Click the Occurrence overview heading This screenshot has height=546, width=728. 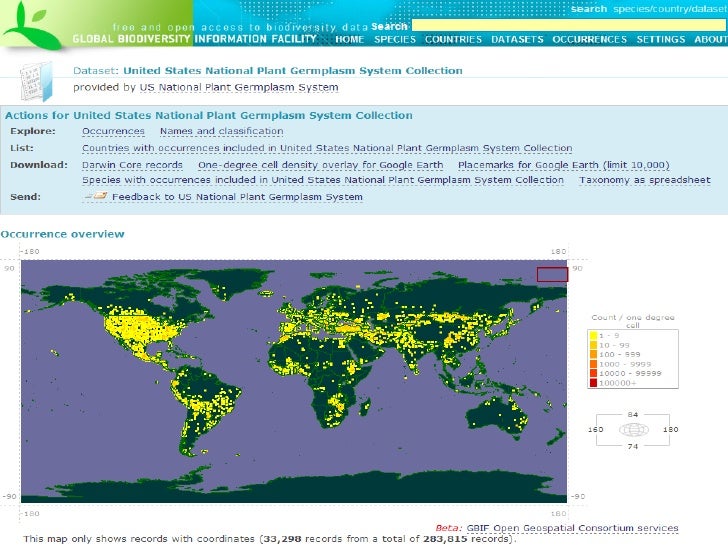63,234
